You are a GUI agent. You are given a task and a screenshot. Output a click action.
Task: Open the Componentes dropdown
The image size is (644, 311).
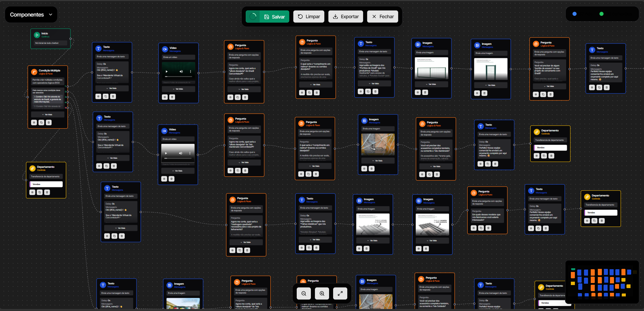31,14
